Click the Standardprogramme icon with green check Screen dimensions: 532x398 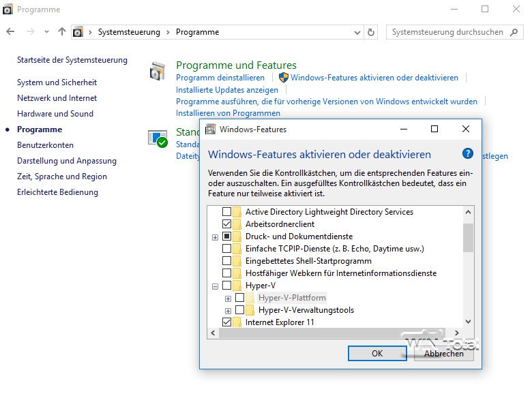click(x=158, y=139)
